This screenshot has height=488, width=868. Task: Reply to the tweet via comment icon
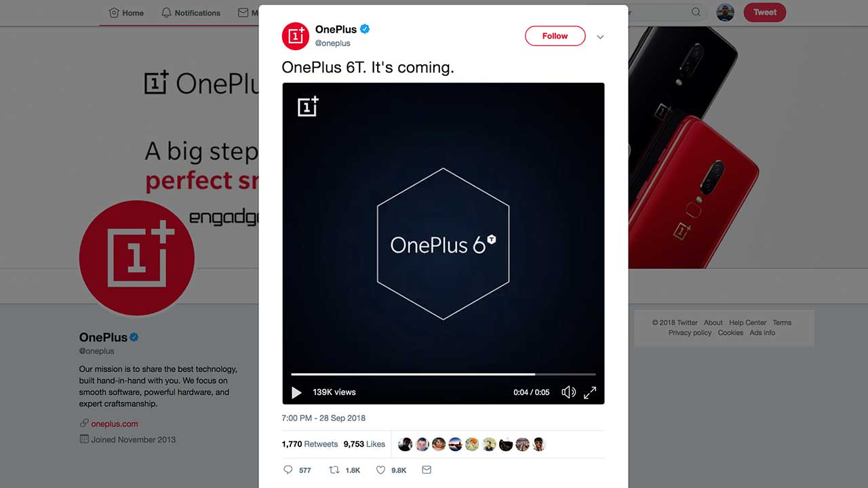pyautogui.click(x=288, y=470)
